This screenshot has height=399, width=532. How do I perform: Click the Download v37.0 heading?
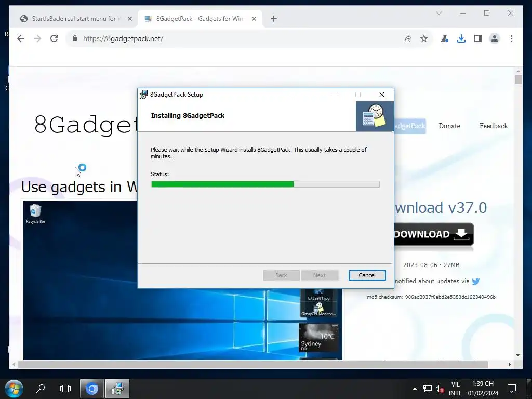pos(441,208)
